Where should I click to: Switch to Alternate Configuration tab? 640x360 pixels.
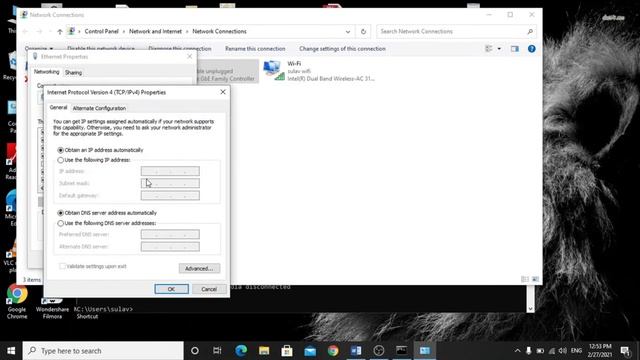[99, 108]
